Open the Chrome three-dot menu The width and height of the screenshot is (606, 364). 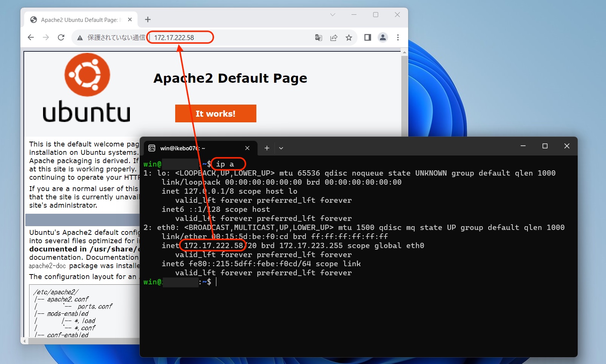click(x=398, y=37)
